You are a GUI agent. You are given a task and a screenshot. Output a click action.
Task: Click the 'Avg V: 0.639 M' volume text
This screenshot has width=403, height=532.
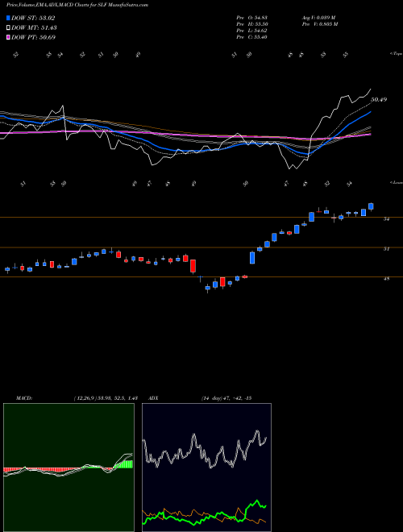click(318, 18)
